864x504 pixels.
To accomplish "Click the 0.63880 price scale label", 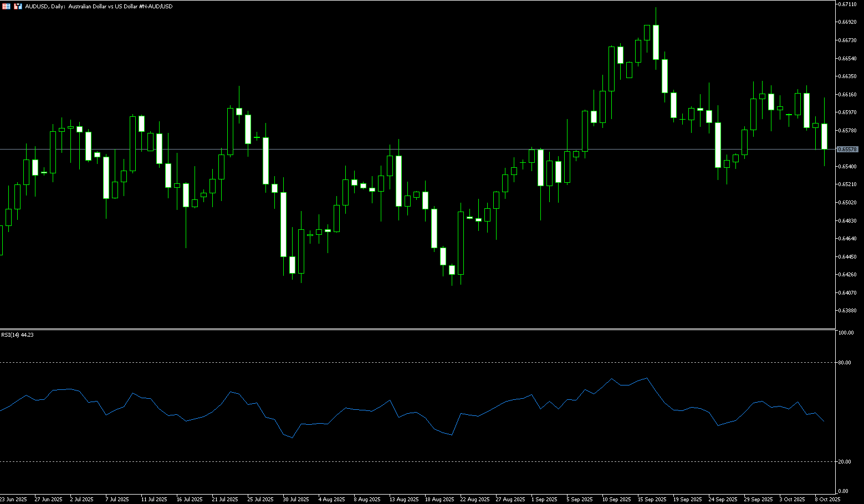I will pos(848,311).
